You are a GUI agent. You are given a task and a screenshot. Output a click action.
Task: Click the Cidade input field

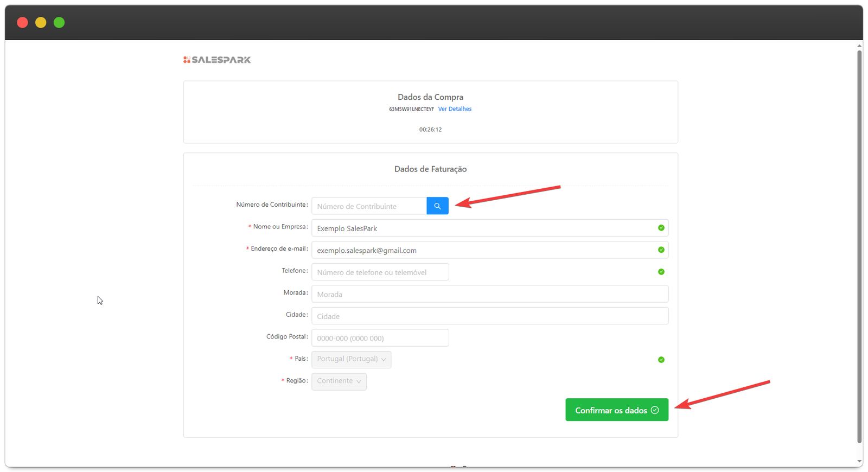pos(489,316)
